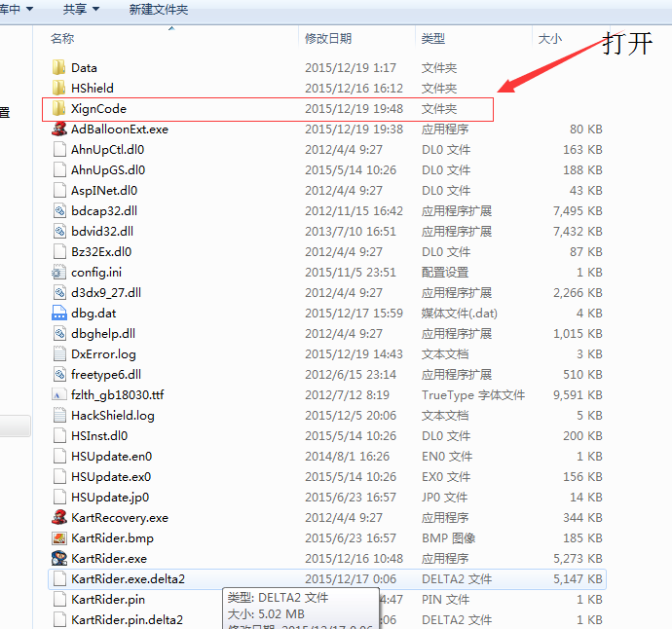Expand the 库中 dropdown arrow in toolbar
672x629 pixels.
click(x=29, y=9)
